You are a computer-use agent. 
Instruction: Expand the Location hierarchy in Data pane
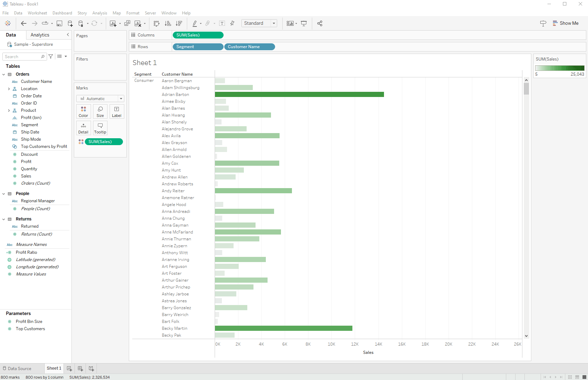tap(9, 89)
